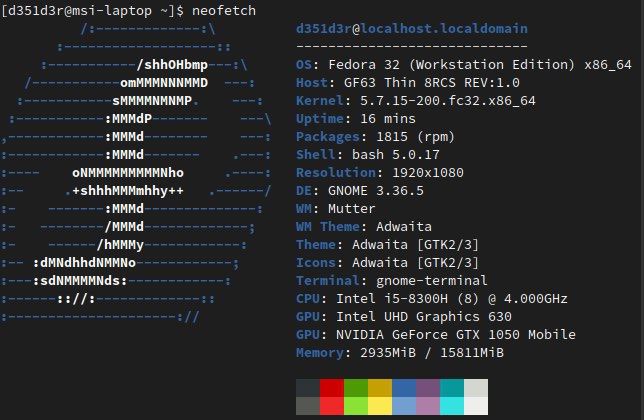Click the Kernel version 5.7.15-200.fc32.x86_64
Viewport: 644px width, 420px height.
click(x=448, y=101)
